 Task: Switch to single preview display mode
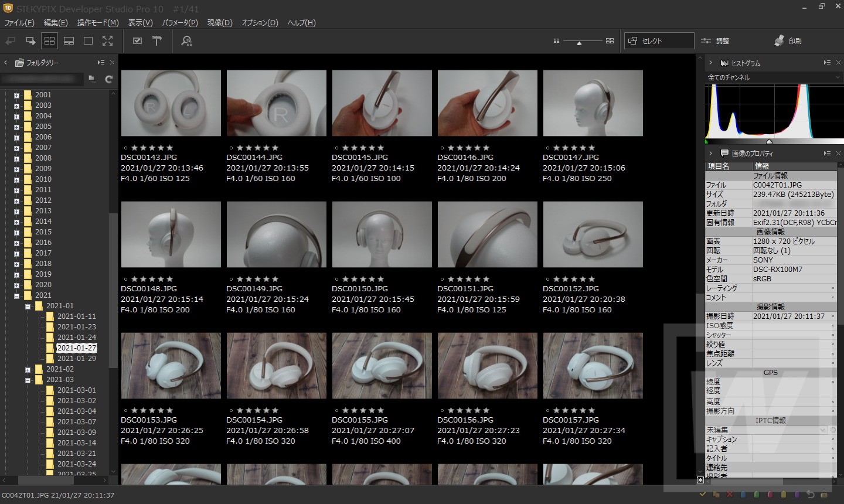tap(88, 41)
